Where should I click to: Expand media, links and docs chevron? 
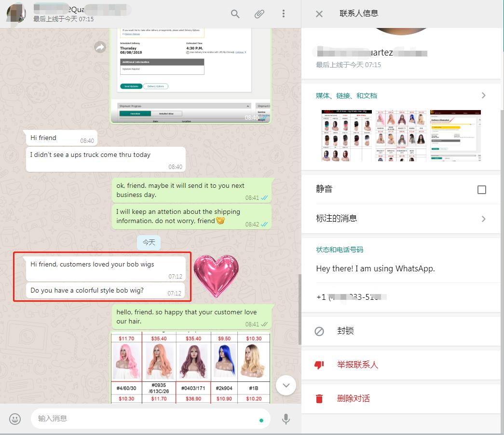click(483, 96)
